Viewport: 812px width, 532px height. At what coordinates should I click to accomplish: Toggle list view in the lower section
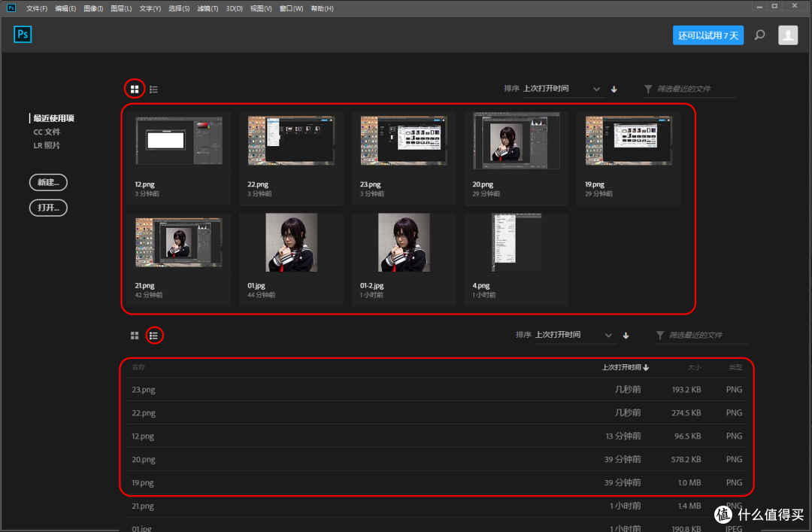[154, 335]
